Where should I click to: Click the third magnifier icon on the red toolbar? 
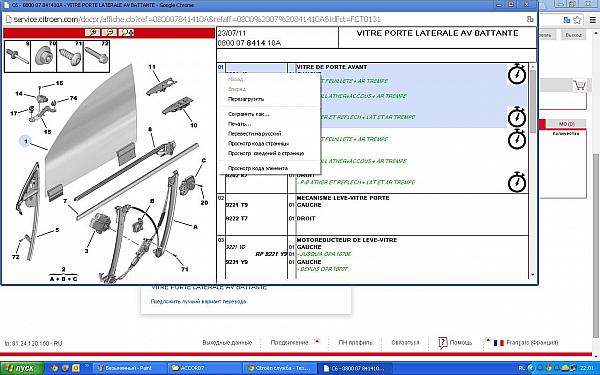[x=126, y=33]
